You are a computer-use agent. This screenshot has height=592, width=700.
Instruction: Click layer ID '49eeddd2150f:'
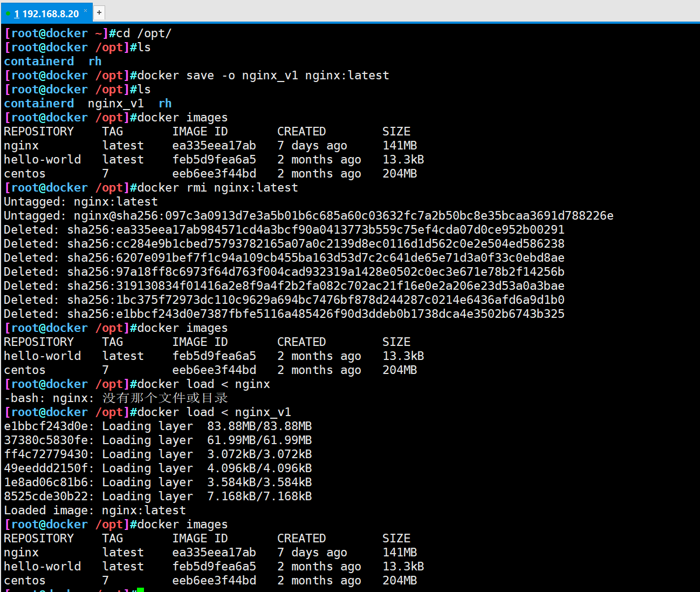pos(49,468)
